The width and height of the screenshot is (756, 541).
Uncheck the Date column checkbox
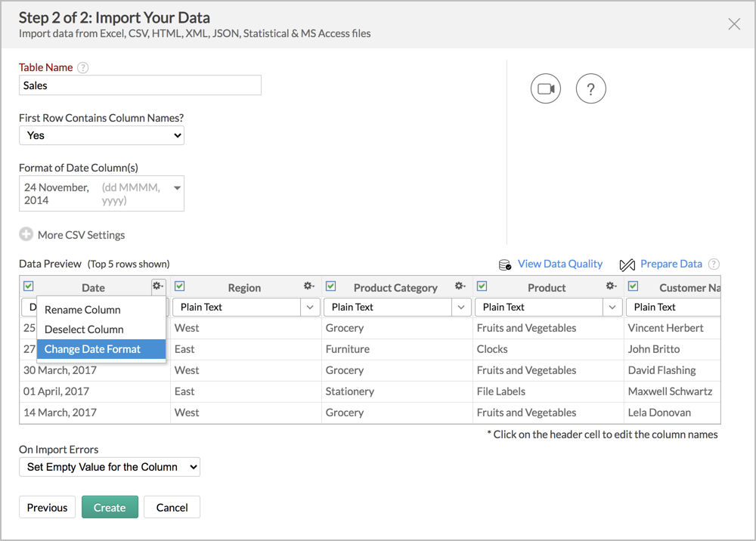click(x=29, y=286)
